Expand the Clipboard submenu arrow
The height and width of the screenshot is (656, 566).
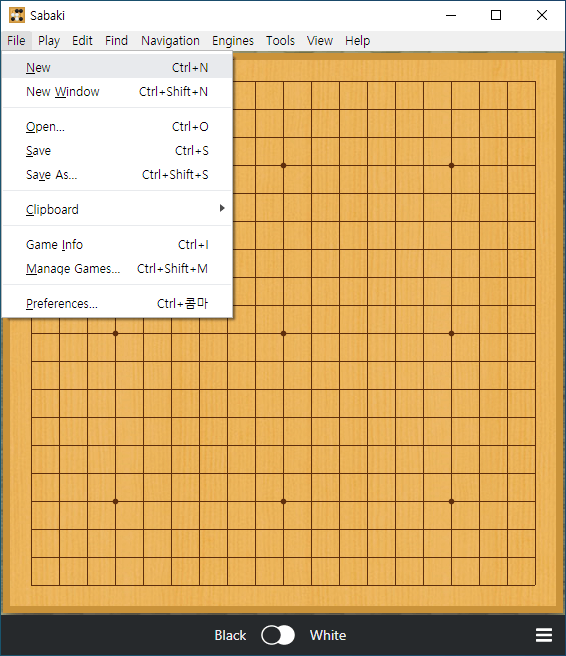coord(222,208)
